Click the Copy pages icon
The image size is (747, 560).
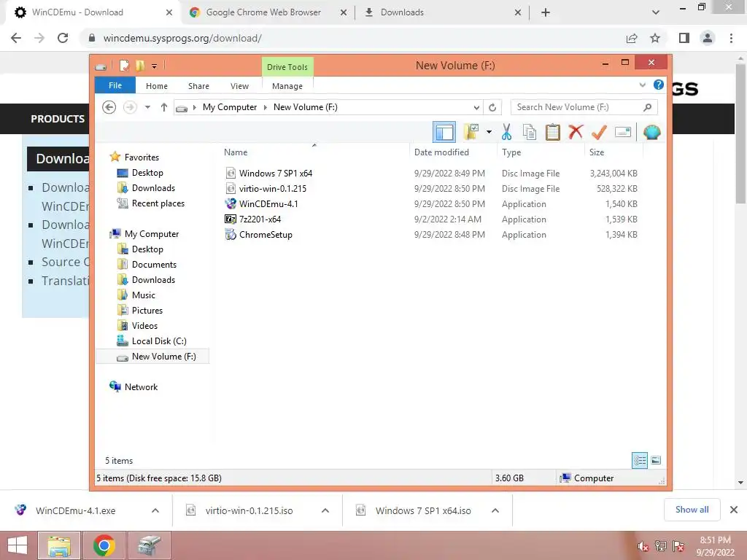click(x=530, y=132)
